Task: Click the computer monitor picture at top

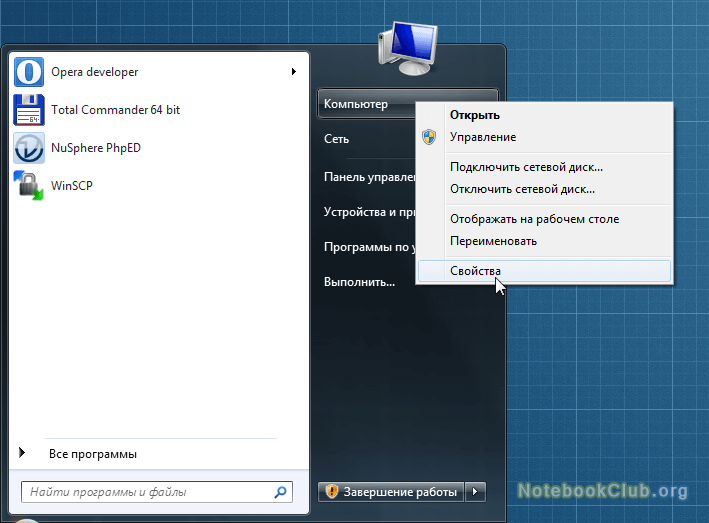Action: 408,48
